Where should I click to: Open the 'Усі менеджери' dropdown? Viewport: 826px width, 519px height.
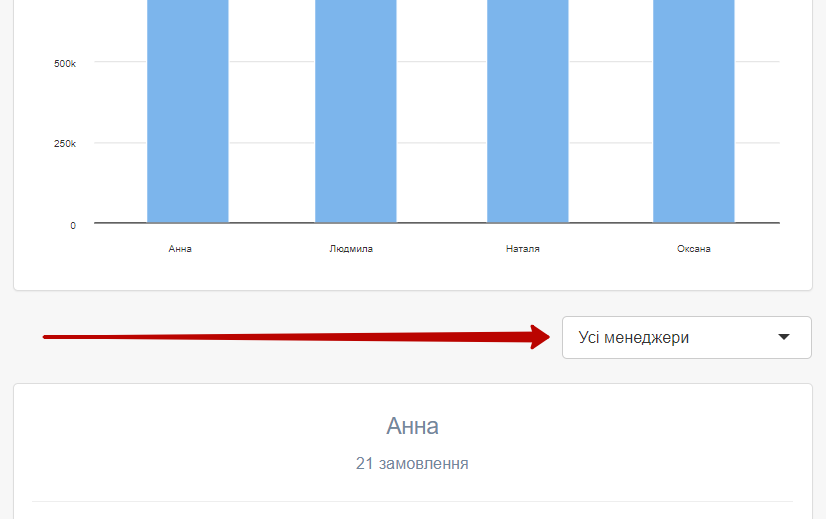686,337
